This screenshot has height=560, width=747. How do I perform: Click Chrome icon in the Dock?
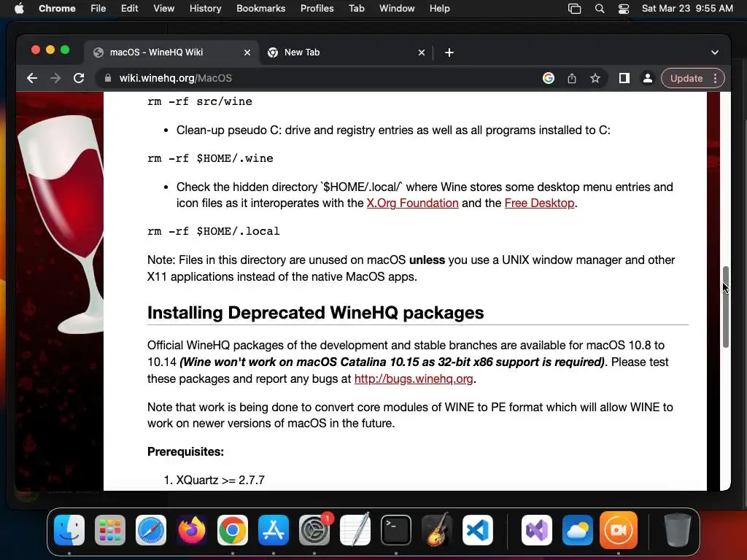[233, 530]
